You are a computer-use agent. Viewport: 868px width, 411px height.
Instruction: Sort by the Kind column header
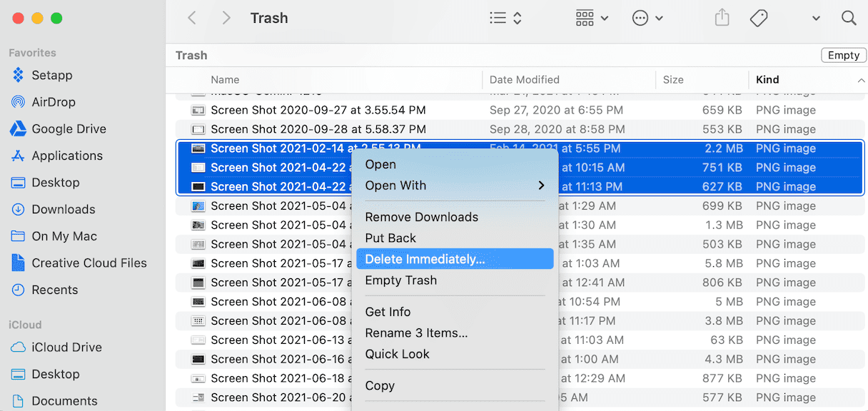point(767,80)
